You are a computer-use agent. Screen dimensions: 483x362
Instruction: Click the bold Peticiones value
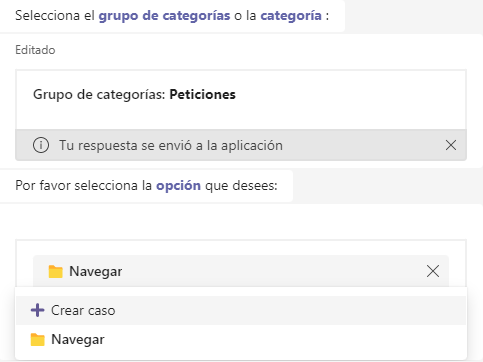[202, 94]
